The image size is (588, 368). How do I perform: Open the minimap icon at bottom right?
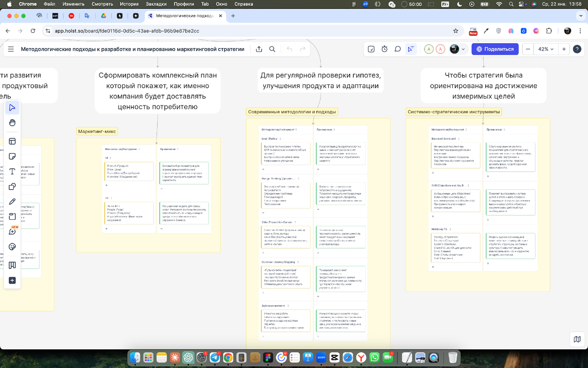coord(577,339)
